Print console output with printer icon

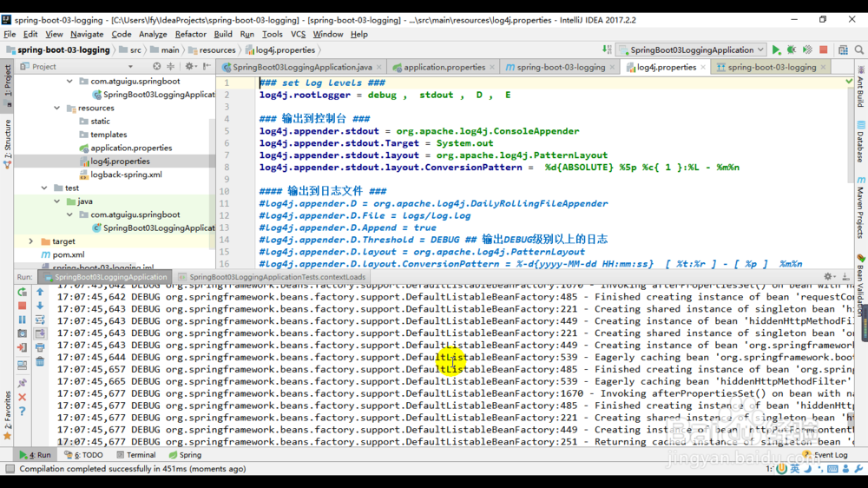click(40, 348)
